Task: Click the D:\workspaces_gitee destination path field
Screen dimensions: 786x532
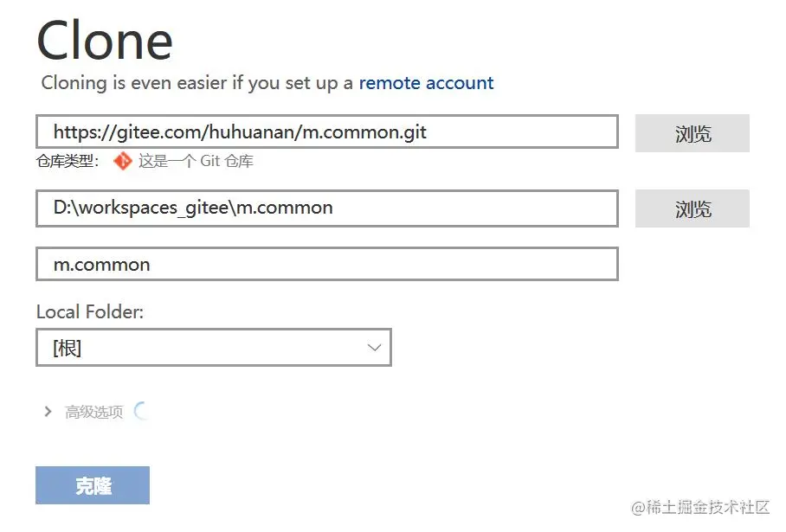Action: pyautogui.click(x=326, y=208)
